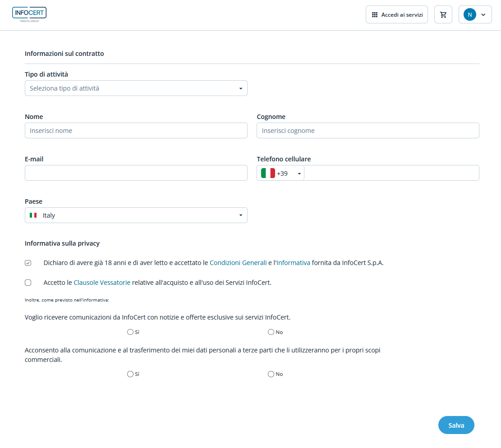Open the Accedi ai servizi menu
Image resolution: width=501 pixels, height=448 pixels.
[396, 15]
